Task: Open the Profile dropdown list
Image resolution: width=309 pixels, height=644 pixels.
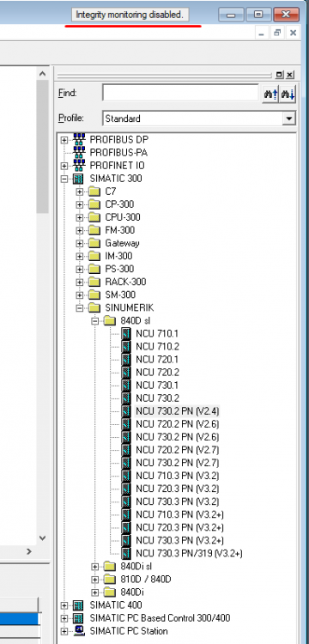Action: [289, 118]
